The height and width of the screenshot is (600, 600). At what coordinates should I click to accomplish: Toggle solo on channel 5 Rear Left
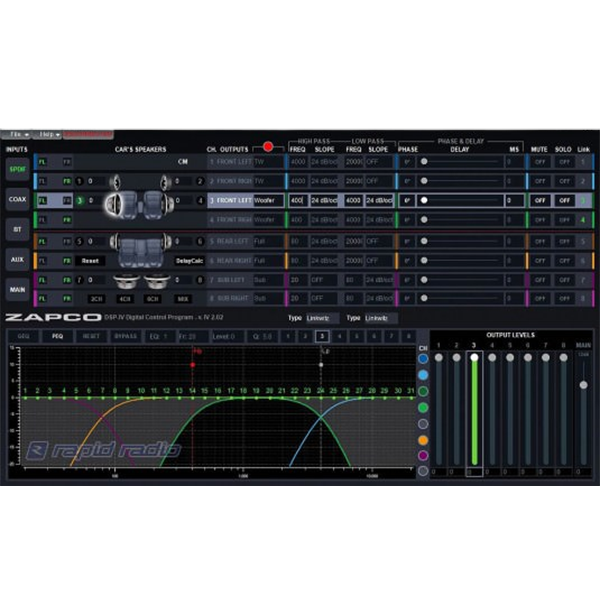click(564, 241)
